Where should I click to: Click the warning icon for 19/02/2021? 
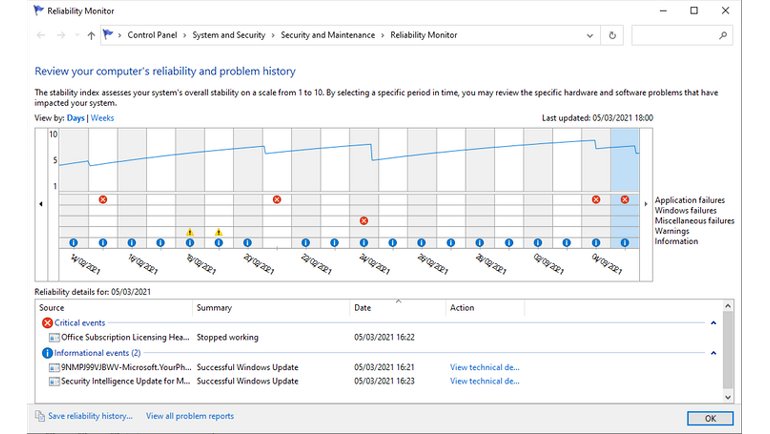(x=219, y=232)
